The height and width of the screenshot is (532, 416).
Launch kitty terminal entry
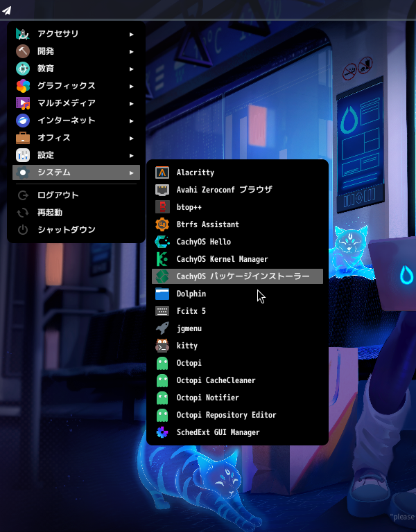(237, 346)
